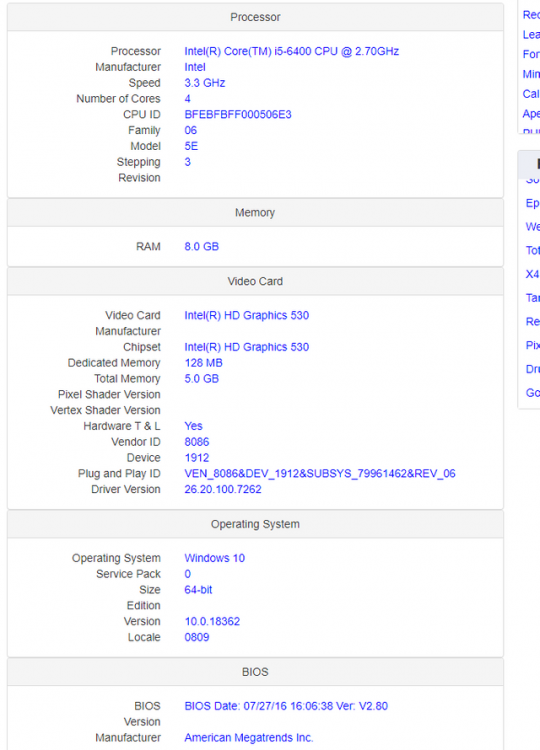
Task: Click the Video Card section header
Action: pos(255,281)
